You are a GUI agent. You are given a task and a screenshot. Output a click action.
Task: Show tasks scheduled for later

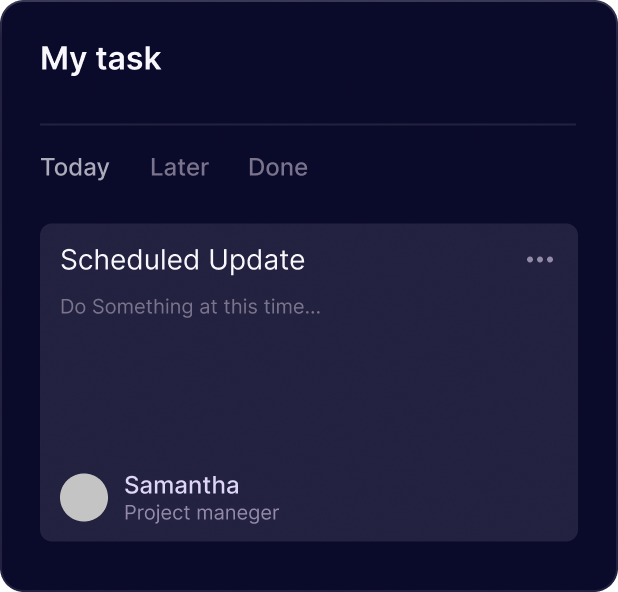179,168
